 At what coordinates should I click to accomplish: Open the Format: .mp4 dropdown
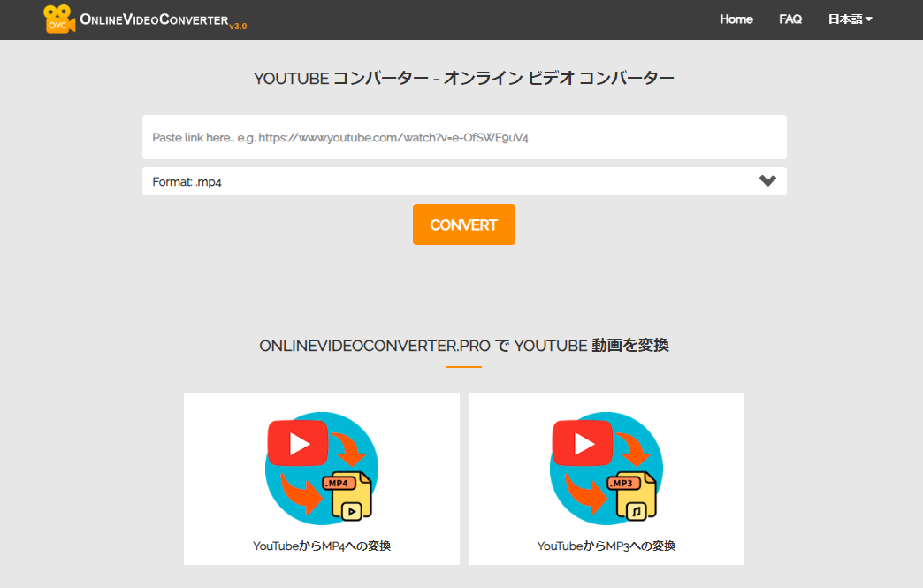pyautogui.click(x=464, y=181)
